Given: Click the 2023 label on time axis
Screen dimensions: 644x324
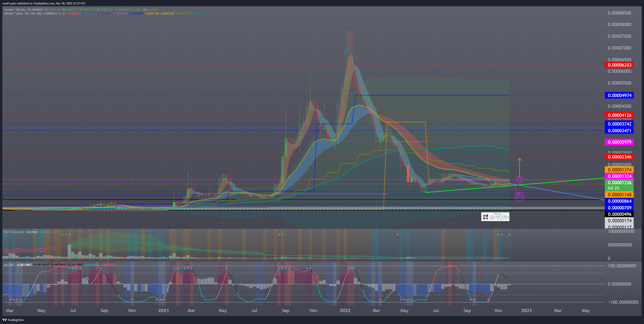Looking at the screenshot, I should click(x=526, y=310).
